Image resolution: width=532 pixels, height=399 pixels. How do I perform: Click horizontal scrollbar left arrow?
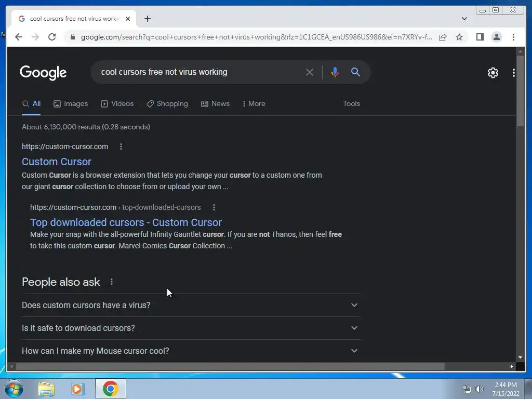tap(11, 366)
